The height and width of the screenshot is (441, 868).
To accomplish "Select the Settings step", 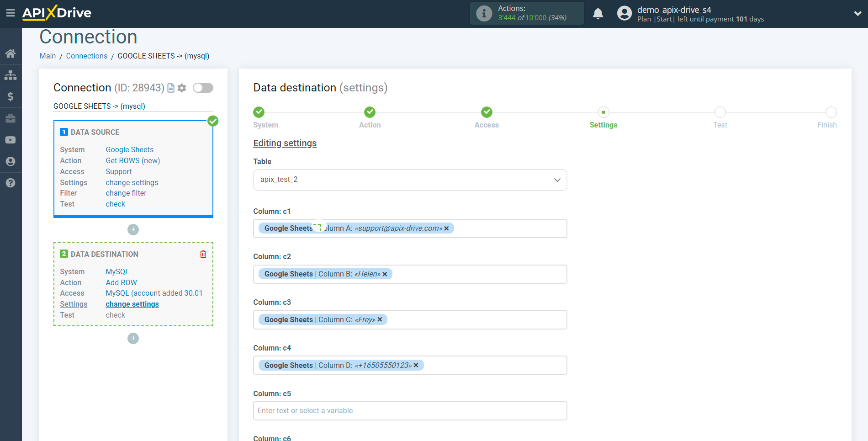I will [603, 112].
